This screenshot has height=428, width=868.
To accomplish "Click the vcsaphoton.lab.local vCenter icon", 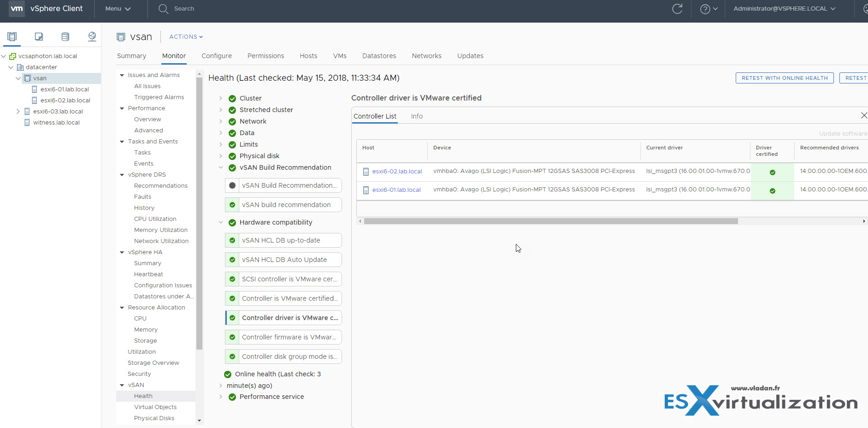I will click(13, 56).
